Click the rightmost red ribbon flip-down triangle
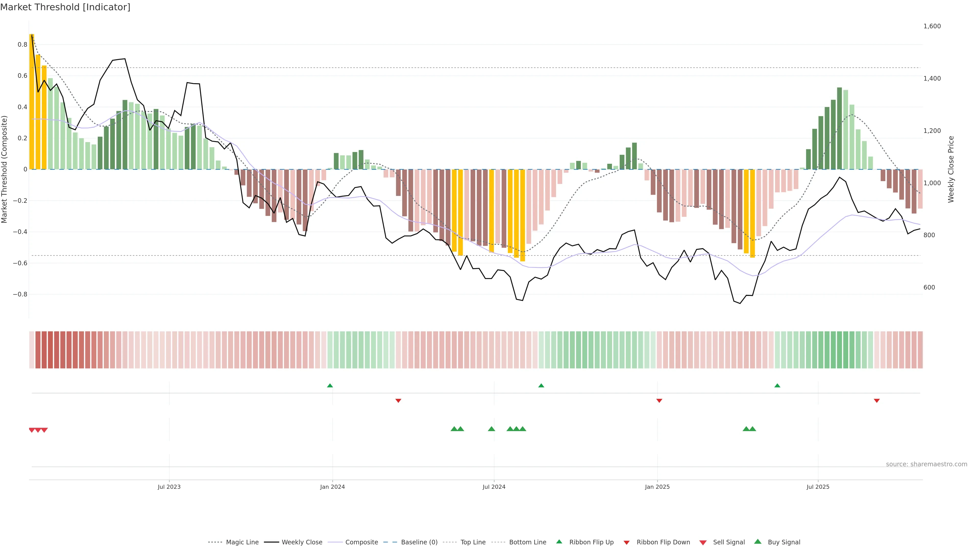This screenshot has height=551, width=980. [877, 400]
